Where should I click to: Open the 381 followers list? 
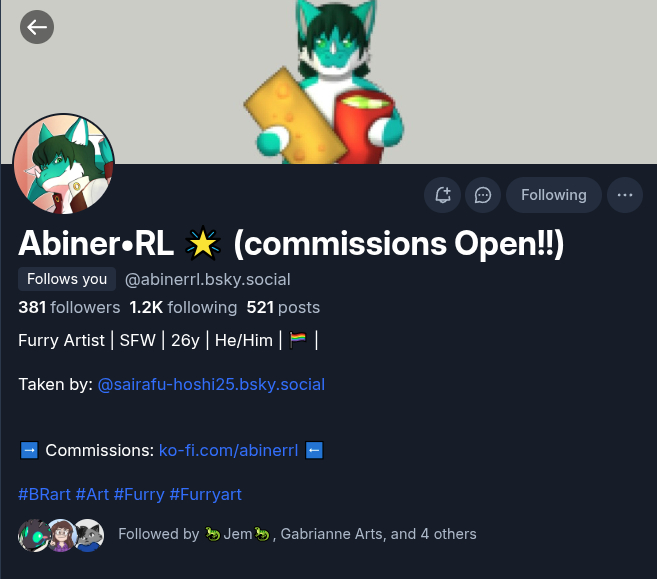coord(69,308)
